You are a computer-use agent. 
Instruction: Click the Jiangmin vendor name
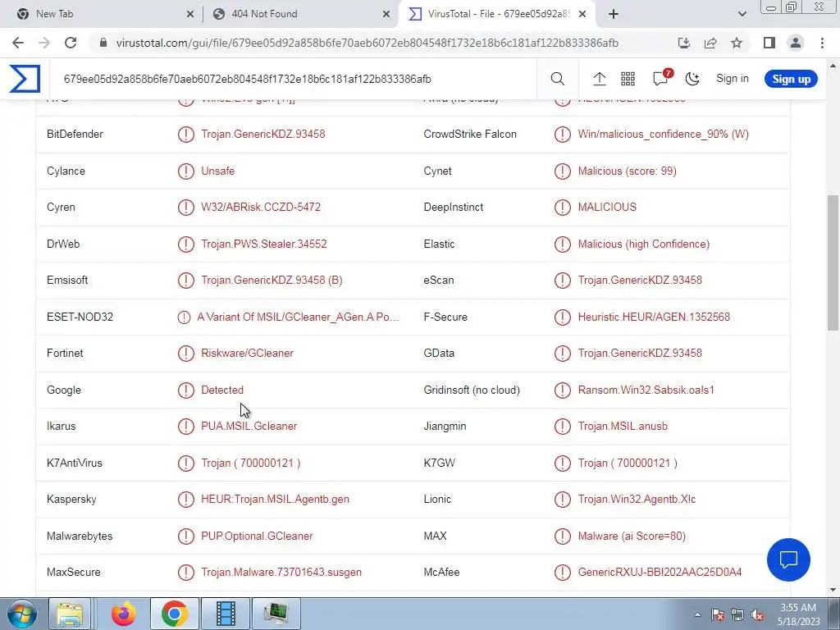point(445,426)
